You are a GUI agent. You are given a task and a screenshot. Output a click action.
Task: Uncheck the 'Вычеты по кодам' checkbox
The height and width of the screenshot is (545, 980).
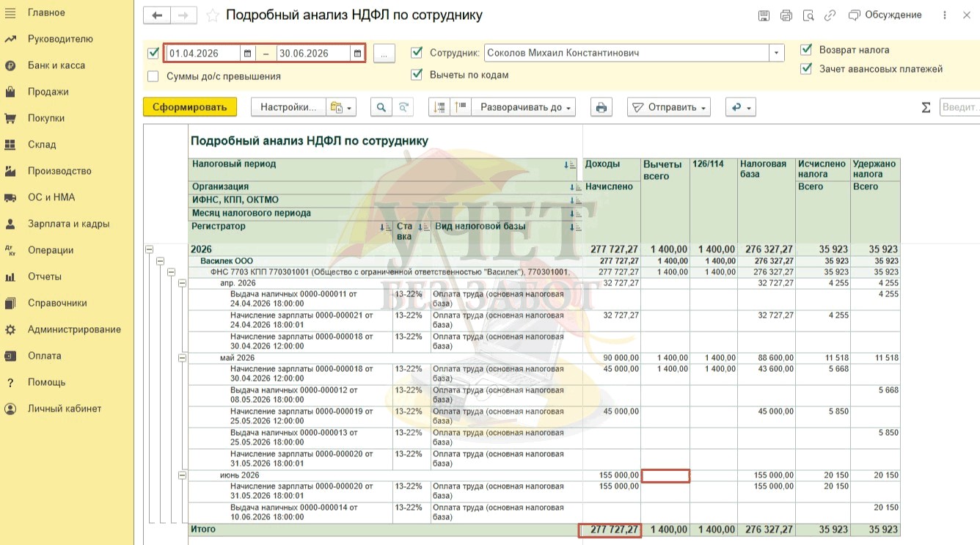coord(417,74)
